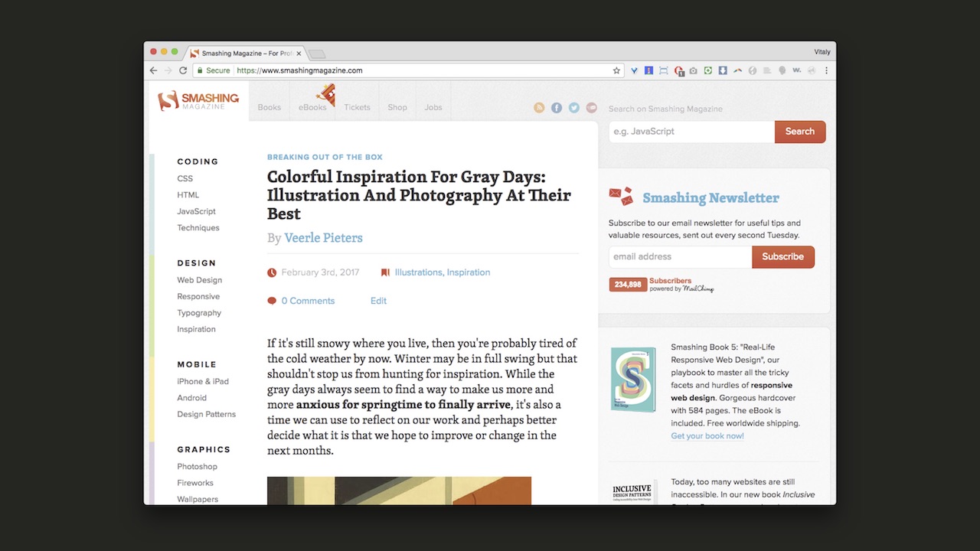Open CSS in the Coding sidebar
The width and height of the screenshot is (980, 551).
(x=185, y=178)
